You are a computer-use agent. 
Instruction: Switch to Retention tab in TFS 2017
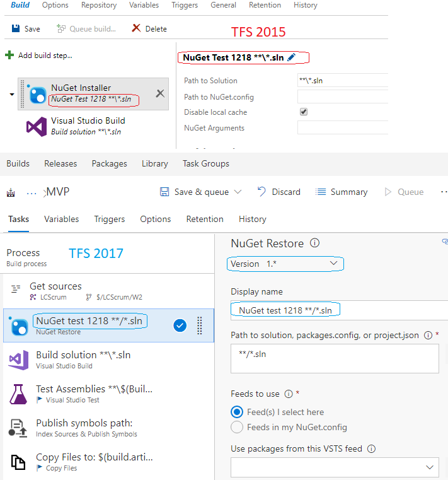click(x=205, y=219)
